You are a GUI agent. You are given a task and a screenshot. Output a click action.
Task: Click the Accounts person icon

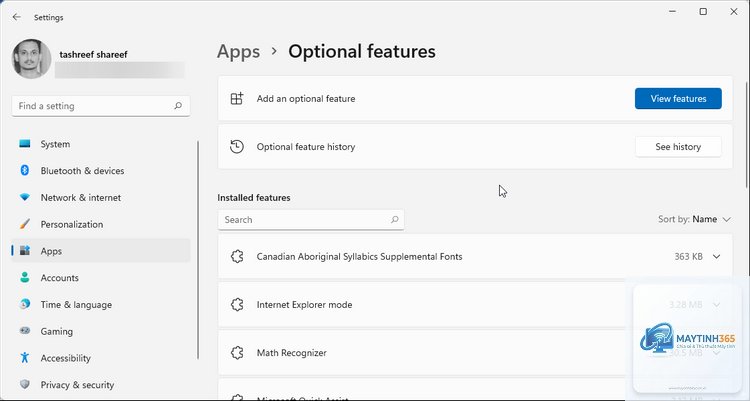pos(25,278)
